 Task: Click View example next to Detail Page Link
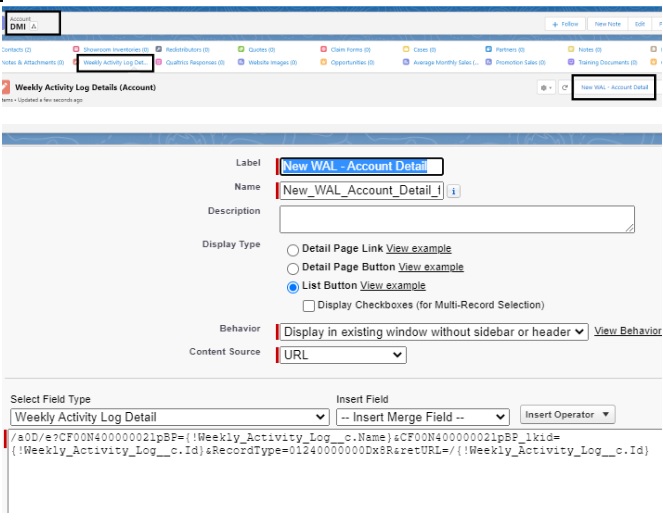point(419,249)
